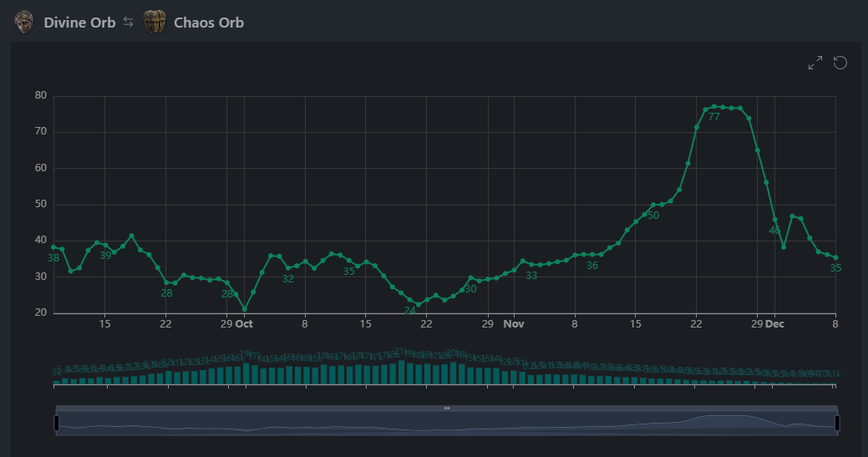Move the right handle of range slider

[x=837, y=423]
